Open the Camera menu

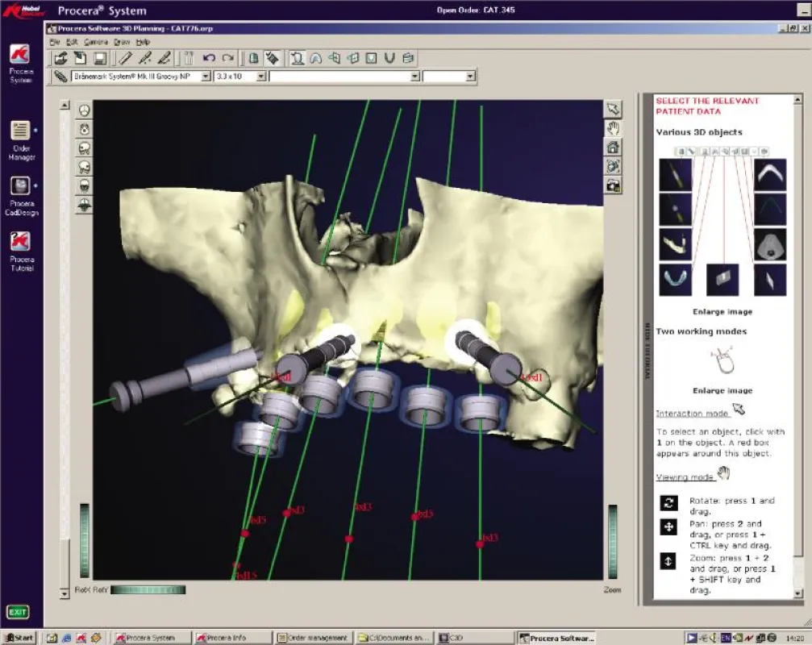pyautogui.click(x=96, y=42)
